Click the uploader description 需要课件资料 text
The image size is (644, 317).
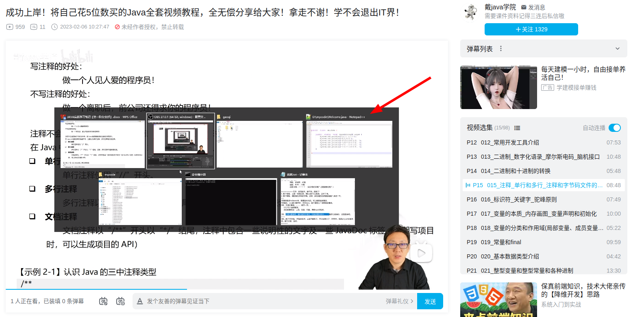point(524,16)
